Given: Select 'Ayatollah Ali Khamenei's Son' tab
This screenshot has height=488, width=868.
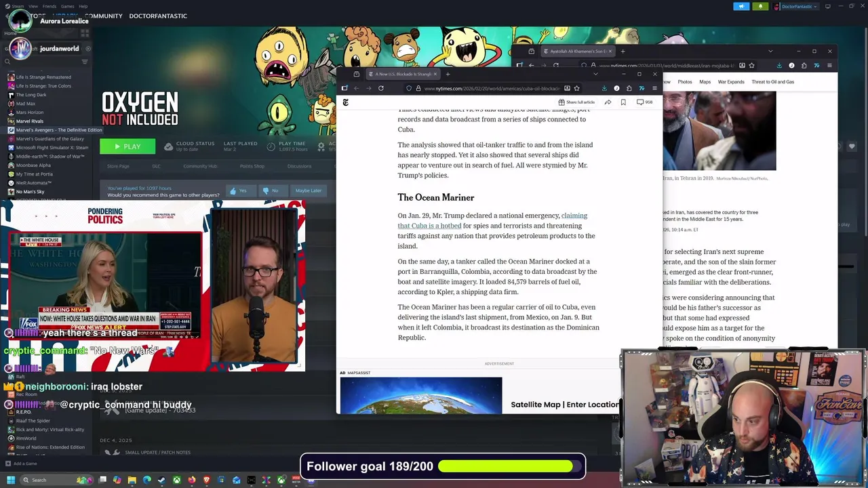Looking at the screenshot, I should tap(579, 51).
